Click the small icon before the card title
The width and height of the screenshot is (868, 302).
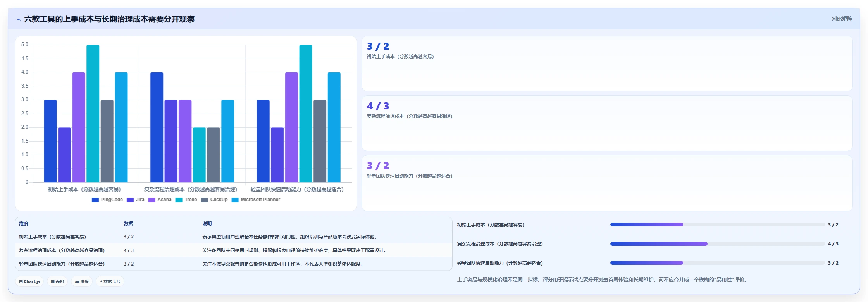[x=18, y=19]
